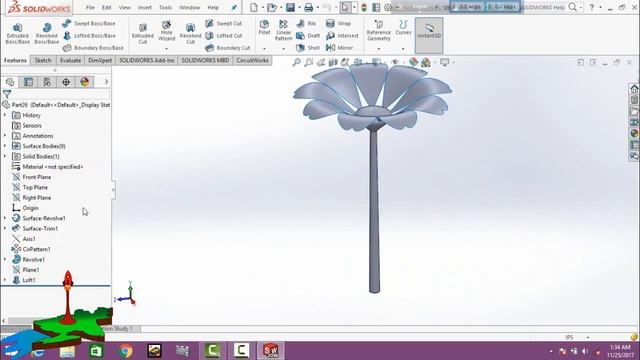Switch to the Evaluate tab
Image resolution: width=640 pixels, height=360 pixels.
click(70, 60)
